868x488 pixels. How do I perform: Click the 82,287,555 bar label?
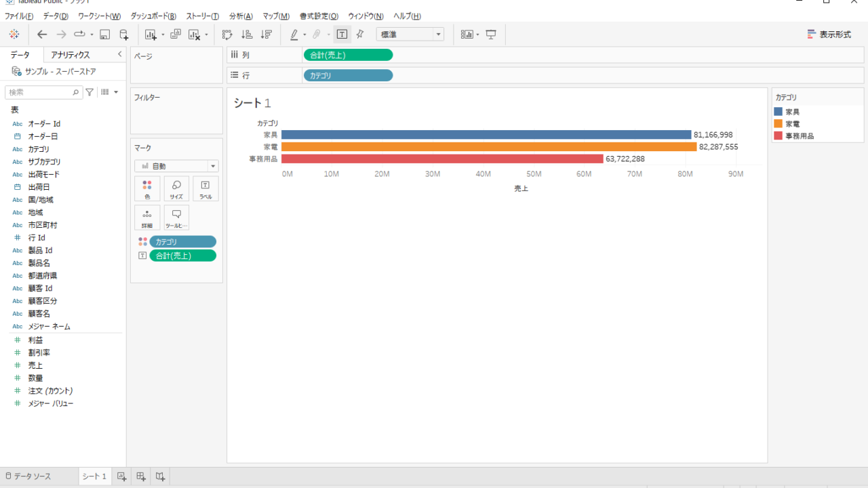click(x=718, y=147)
